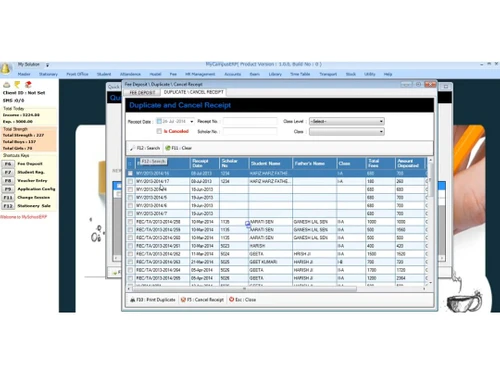Open the Receipt Date picker dropdown arrow
500x375 pixels.
click(x=192, y=121)
